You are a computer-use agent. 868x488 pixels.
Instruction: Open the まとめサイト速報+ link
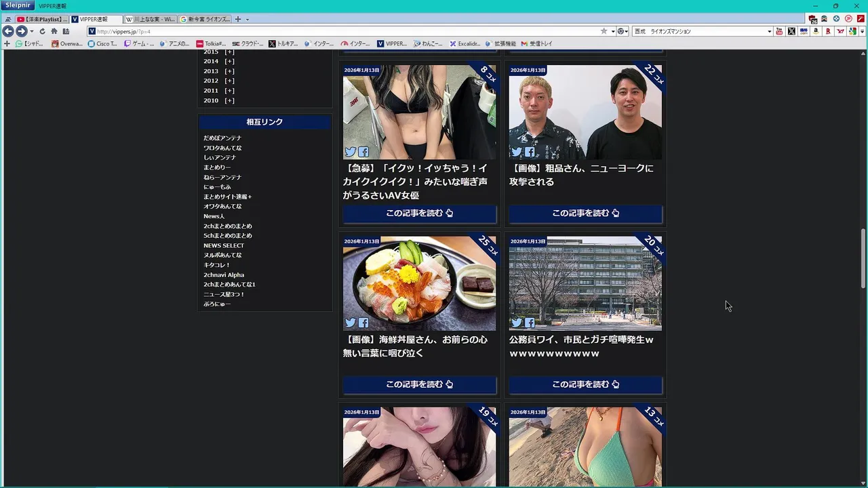tap(228, 197)
